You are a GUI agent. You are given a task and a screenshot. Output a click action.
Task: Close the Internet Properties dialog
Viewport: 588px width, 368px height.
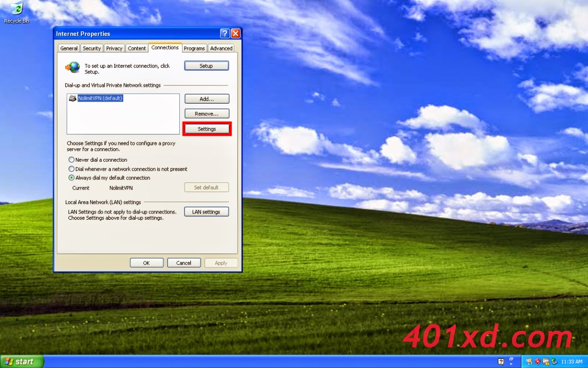(235, 34)
